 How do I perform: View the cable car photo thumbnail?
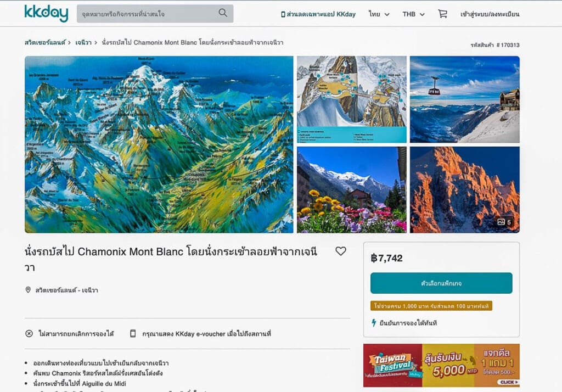tap(464, 99)
